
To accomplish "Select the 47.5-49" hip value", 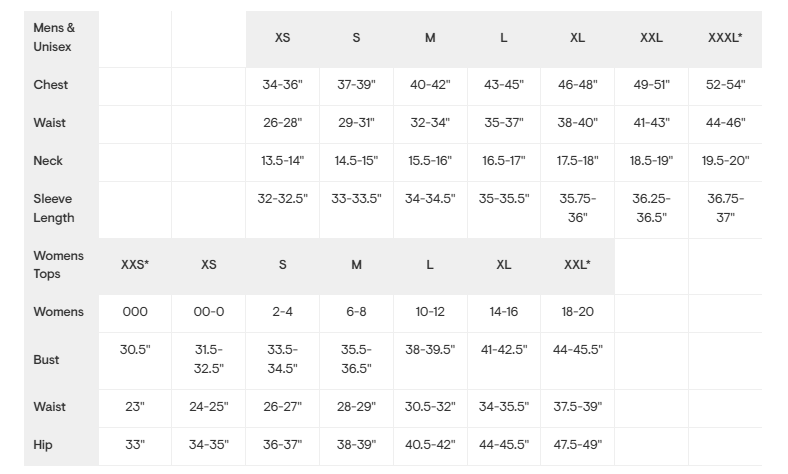I will (x=578, y=445).
